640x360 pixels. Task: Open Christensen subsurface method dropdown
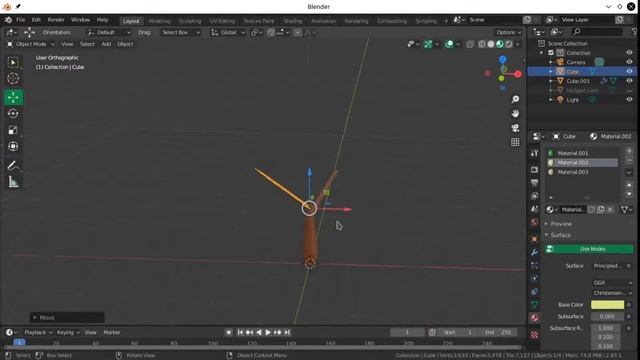tap(613, 293)
